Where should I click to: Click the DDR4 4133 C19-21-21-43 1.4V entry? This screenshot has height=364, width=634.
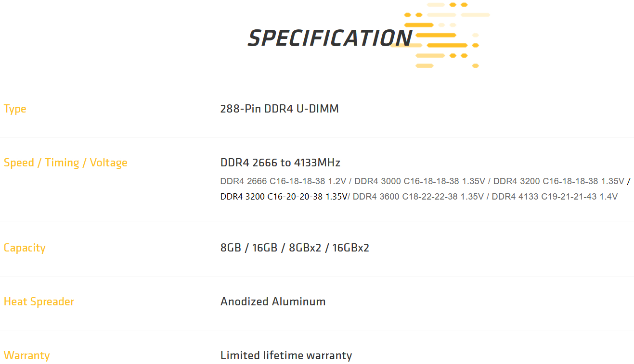555,197
